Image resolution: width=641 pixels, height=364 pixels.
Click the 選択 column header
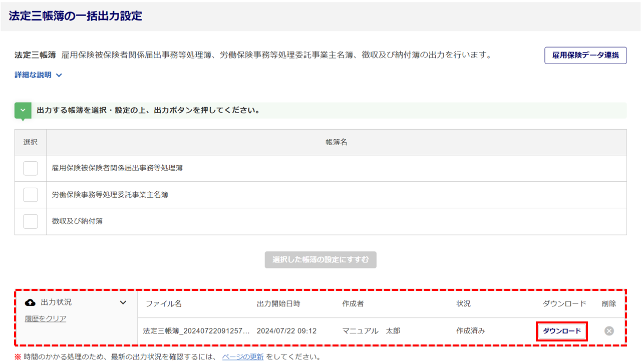point(31,142)
